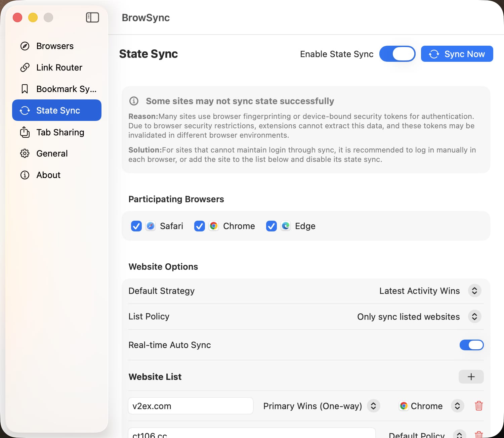Screen dimensions: 504x438
Task: Turn off Real-time Auto Sync switch
Action: pos(471,345)
